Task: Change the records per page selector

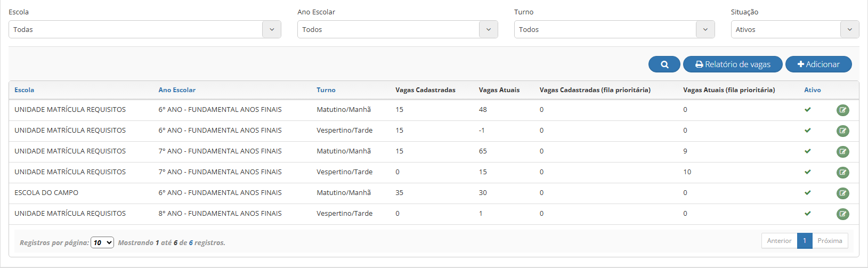Action: (102, 242)
